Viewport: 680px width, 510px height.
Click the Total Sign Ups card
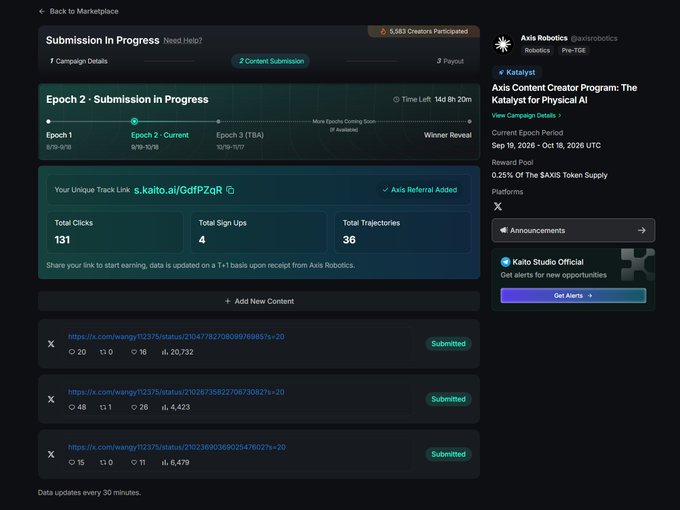258,232
